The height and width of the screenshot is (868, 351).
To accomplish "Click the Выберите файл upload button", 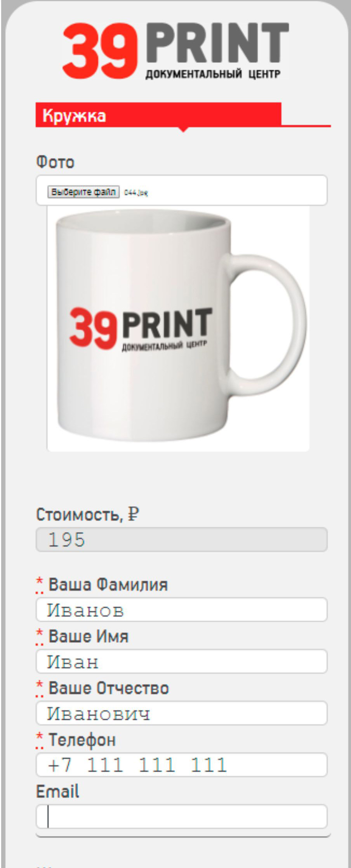I will [83, 192].
